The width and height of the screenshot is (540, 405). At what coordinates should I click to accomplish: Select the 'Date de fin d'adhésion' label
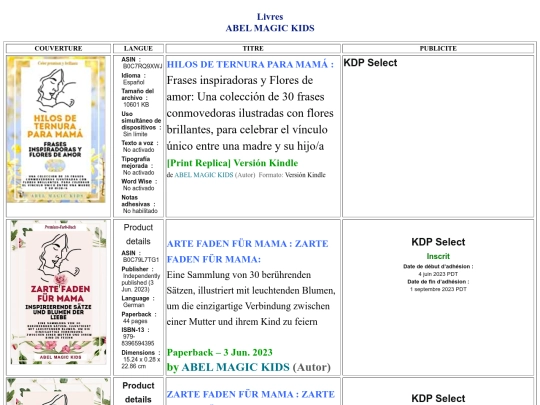pyautogui.click(x=438, y=282)
